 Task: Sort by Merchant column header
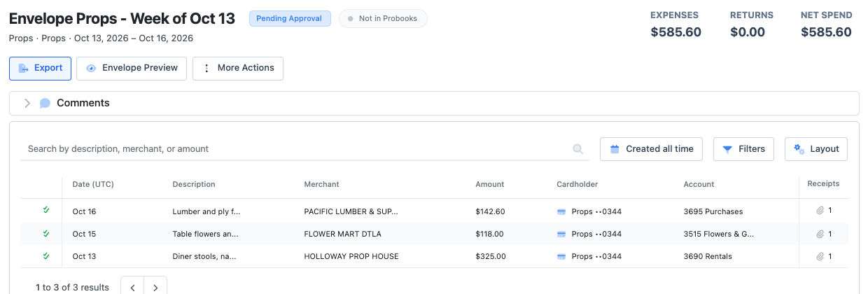(321, 184)
